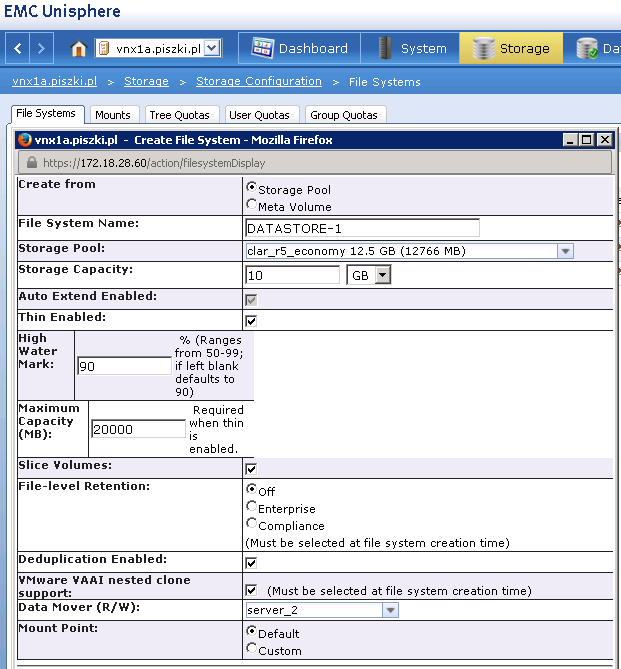Open the Dashboard menu
This screenshot has height=669, width=621.
tap(299, 48)
